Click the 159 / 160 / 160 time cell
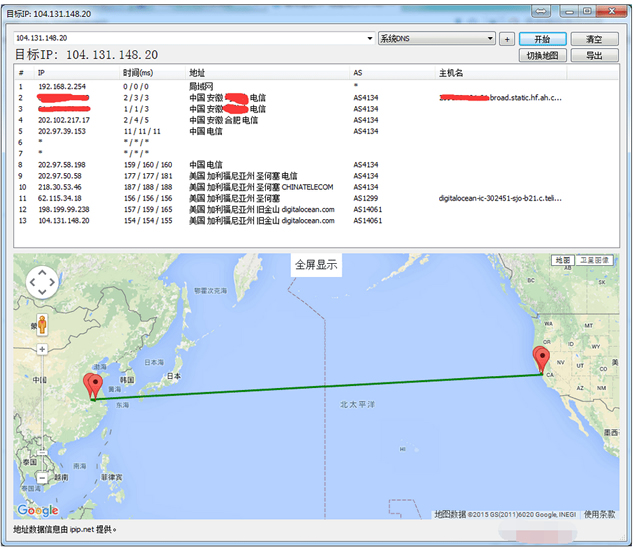 (148, 165)
